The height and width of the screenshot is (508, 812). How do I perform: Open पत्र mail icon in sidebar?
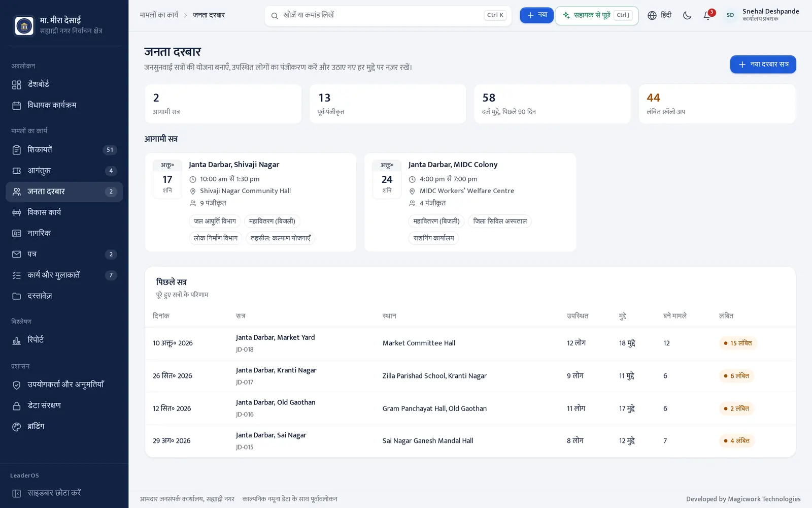(17, 254)
